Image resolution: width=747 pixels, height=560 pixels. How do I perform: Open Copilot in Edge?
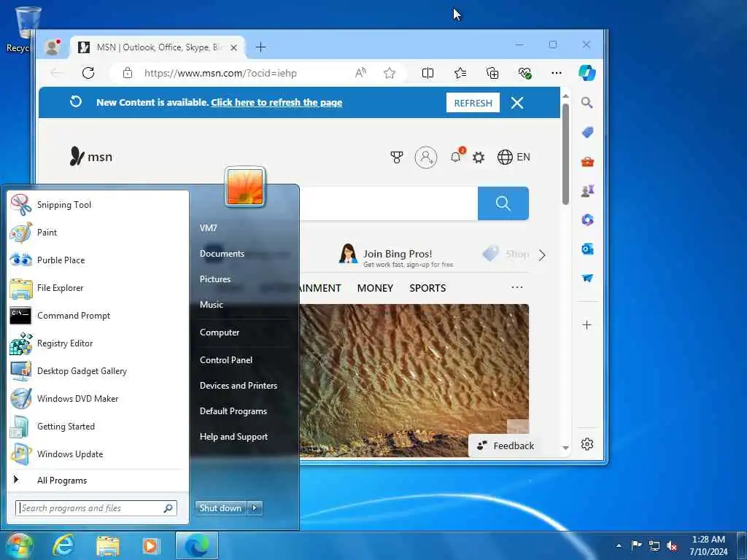(587, 73)
